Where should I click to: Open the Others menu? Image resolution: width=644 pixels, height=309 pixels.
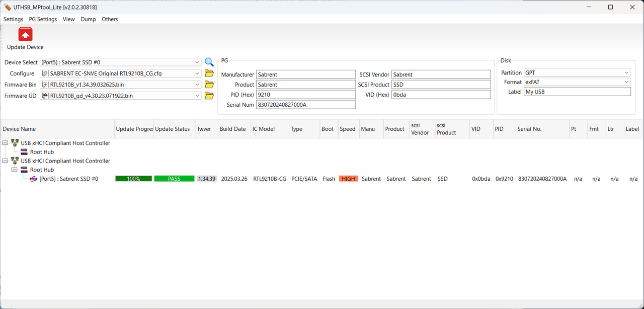(x=110, y=19)
